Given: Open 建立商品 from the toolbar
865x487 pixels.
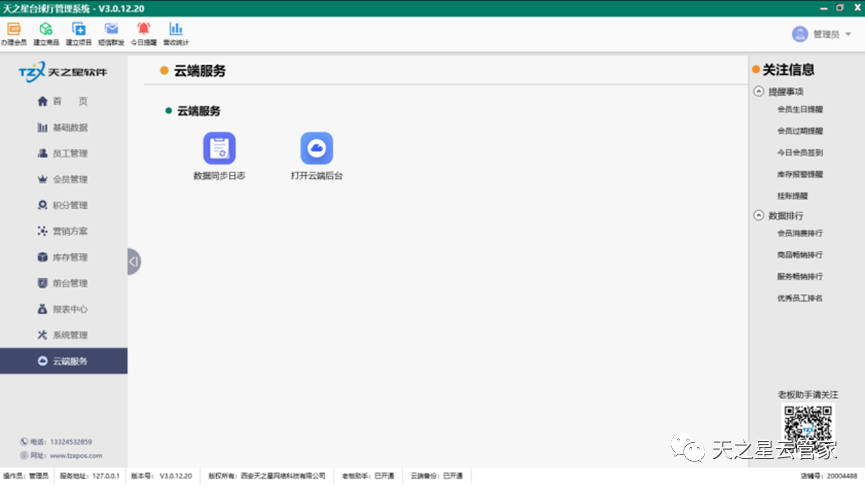Looking at the screenshot, I should click(46, 30).
